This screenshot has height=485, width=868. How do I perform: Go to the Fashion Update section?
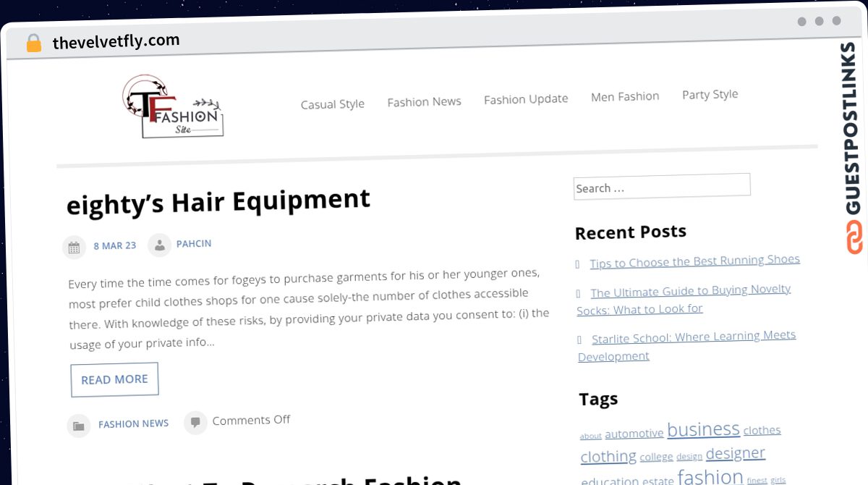(x=526, y=99)
